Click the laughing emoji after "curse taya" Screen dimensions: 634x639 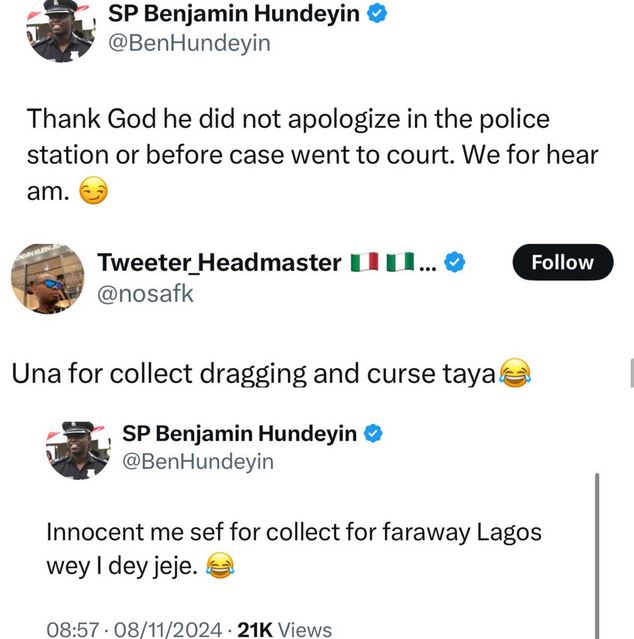coord(513,374)
